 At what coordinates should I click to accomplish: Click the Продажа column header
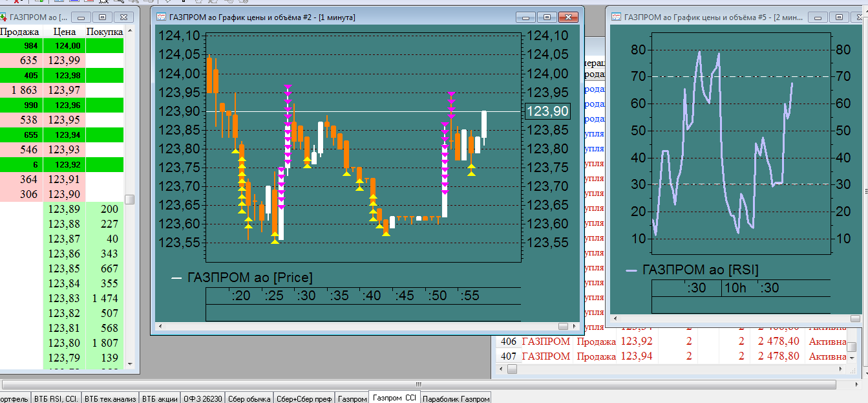coord(20,31)
